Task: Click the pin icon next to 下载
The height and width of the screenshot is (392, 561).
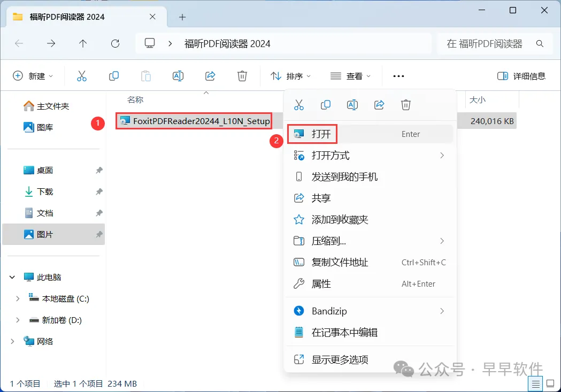Action: pyautogui.click(x=99, y=191)
